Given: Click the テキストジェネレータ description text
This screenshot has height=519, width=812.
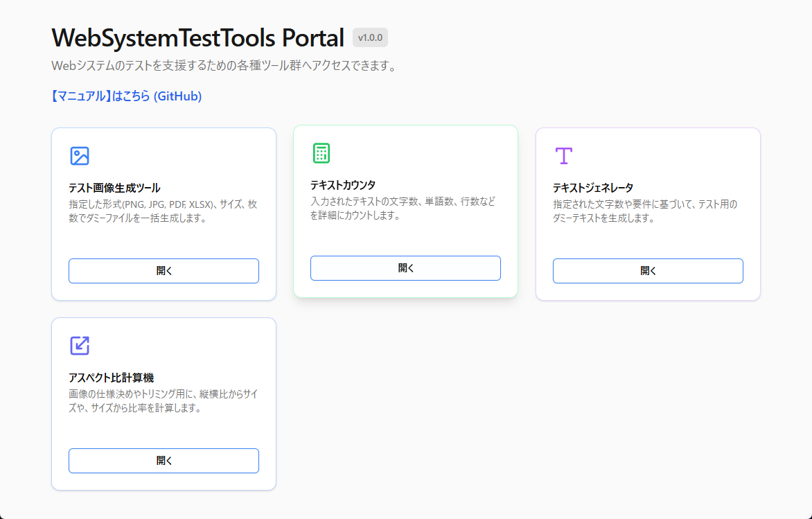Looking at the screenshot, I should 645,211.
